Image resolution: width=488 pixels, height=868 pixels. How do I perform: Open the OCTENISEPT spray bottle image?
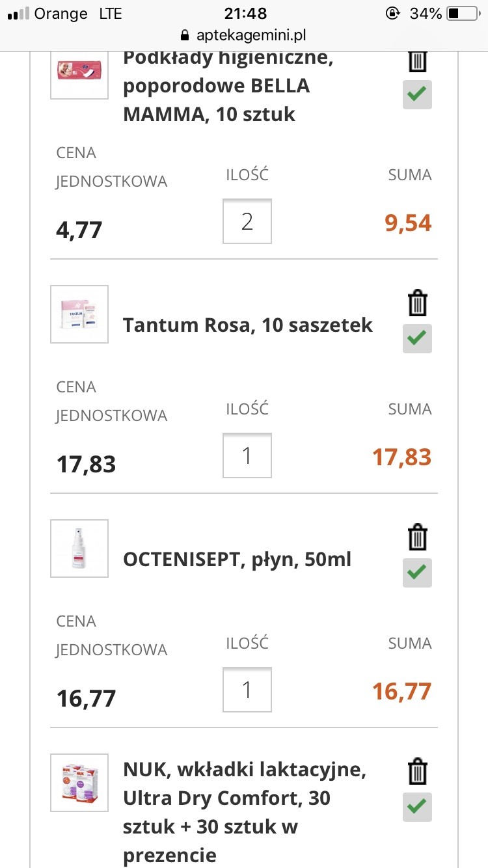79,549
